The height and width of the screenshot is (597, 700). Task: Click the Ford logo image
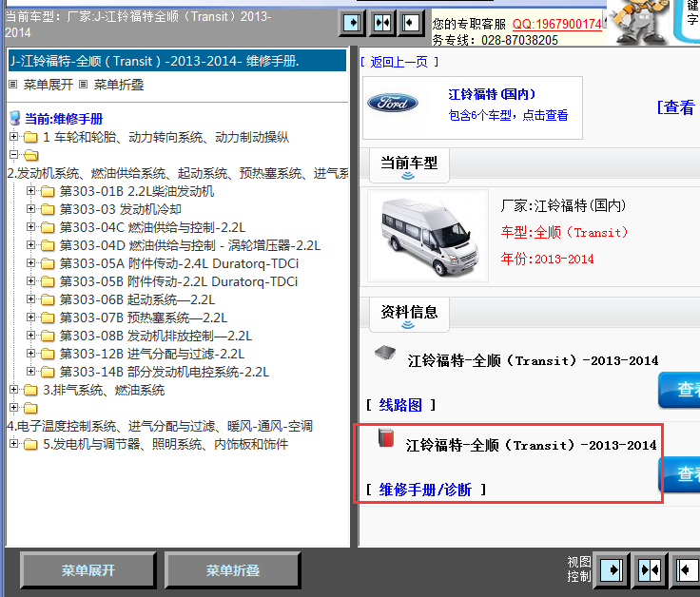tap(393, 103)
